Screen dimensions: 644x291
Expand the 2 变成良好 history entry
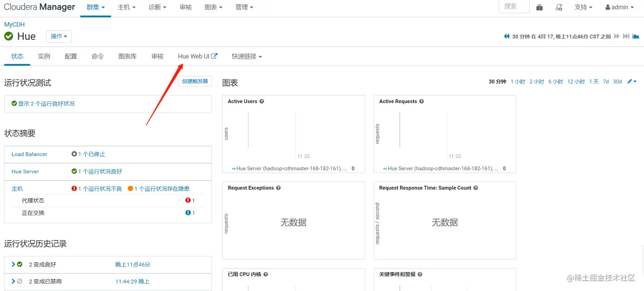click(x=13, y=265)
